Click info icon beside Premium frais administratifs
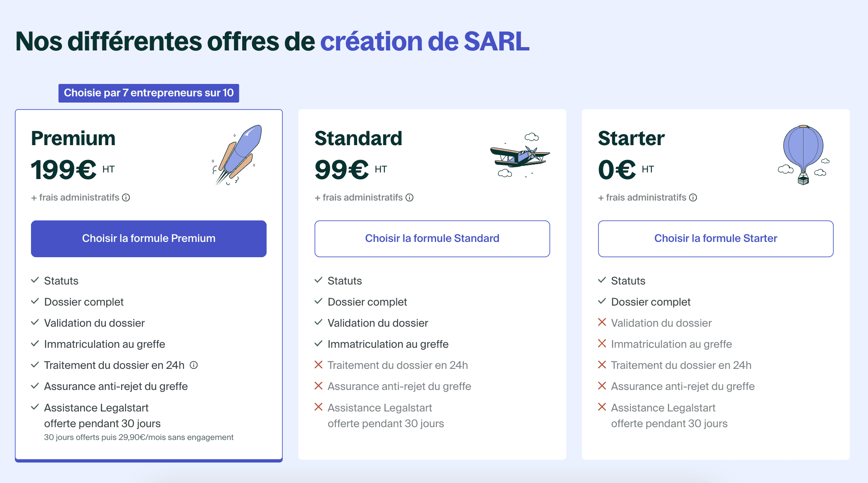The image size is (868, 483). point(126,198)
